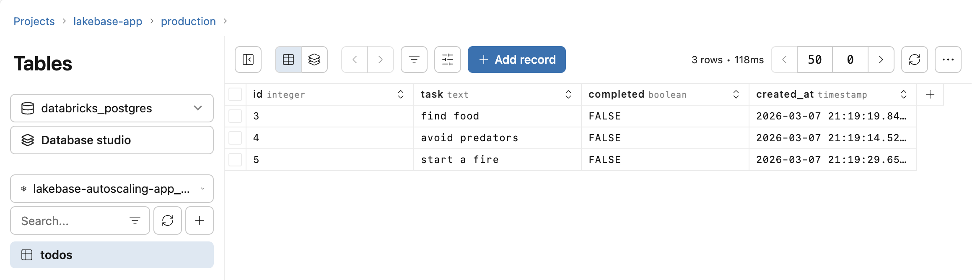Select the todos table
980x280 pixels.
point(56,254)
